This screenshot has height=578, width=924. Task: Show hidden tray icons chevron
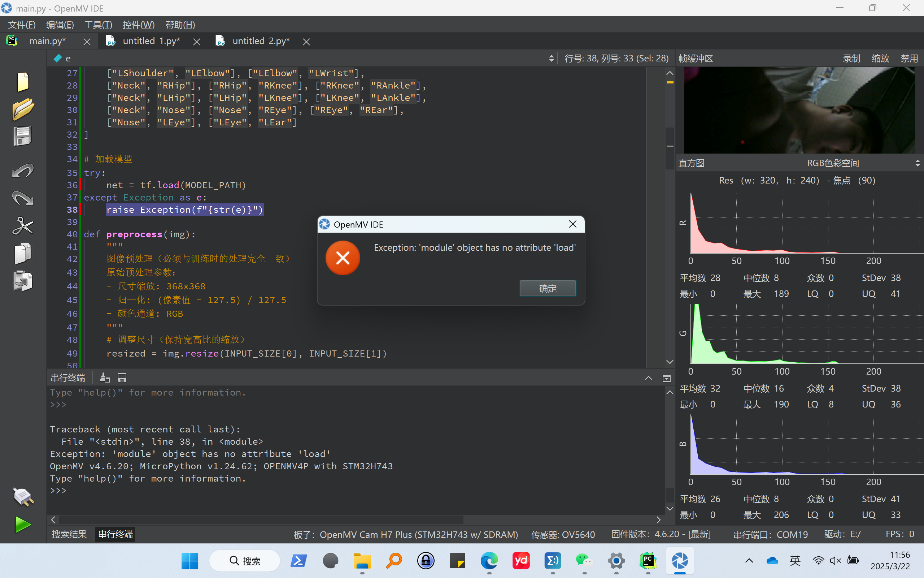[x=749, y=561]
